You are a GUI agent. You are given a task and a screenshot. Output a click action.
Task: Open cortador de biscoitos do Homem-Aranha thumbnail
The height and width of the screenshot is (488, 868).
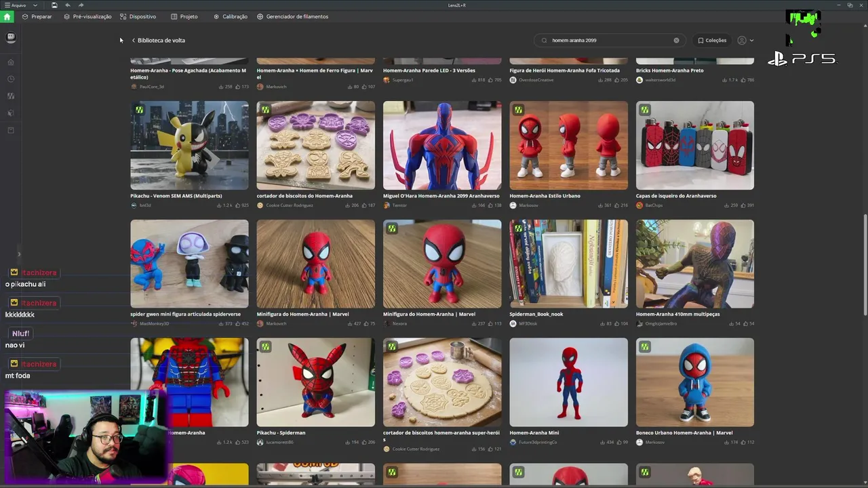(x=315, y=146)
